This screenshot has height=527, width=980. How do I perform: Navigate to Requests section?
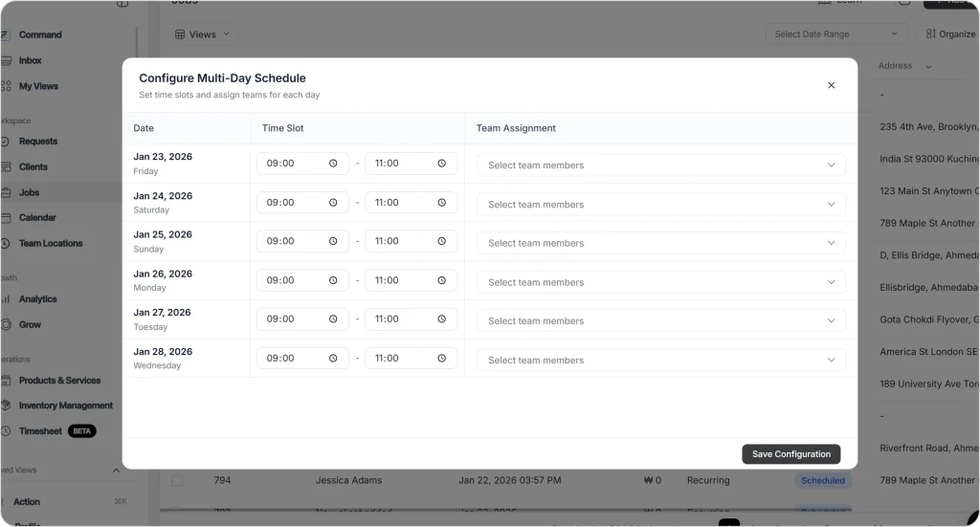[x=38, y=142]
